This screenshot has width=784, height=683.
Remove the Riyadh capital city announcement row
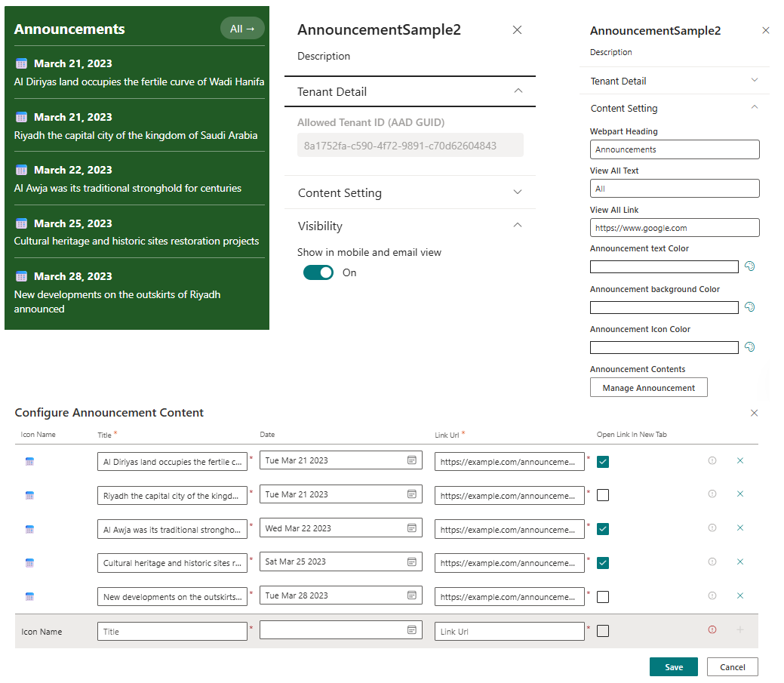pyautogui.click(x=740, y=494)
